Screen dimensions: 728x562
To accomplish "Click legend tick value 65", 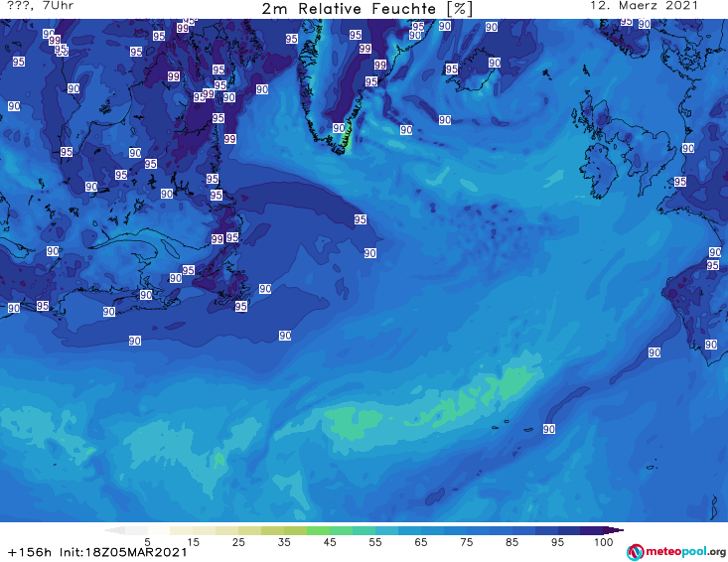I will click(x=421, y=542).
